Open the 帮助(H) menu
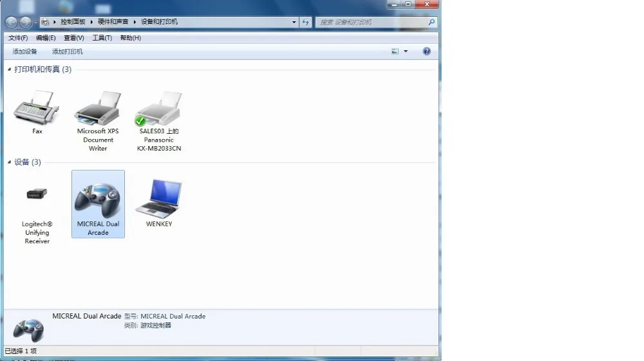Image resolution: width=644 pixels, height=361 pixels. [x=130, y=38]
